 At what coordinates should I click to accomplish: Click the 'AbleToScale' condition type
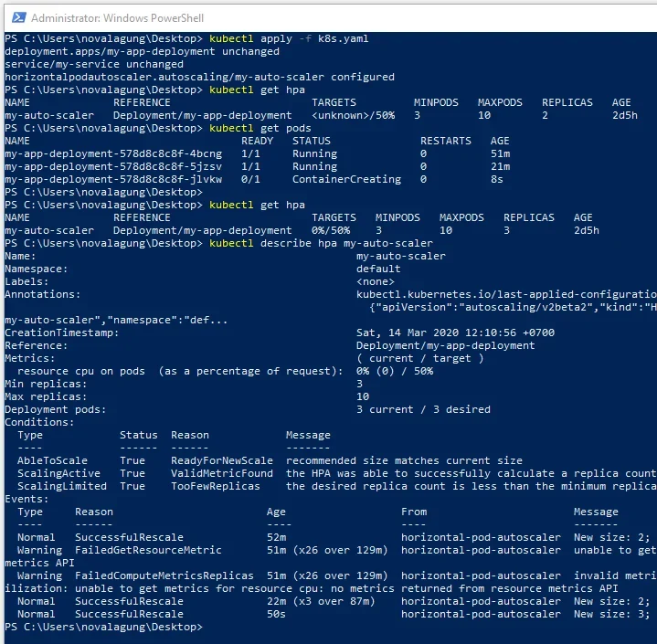(x=52, y=461)
